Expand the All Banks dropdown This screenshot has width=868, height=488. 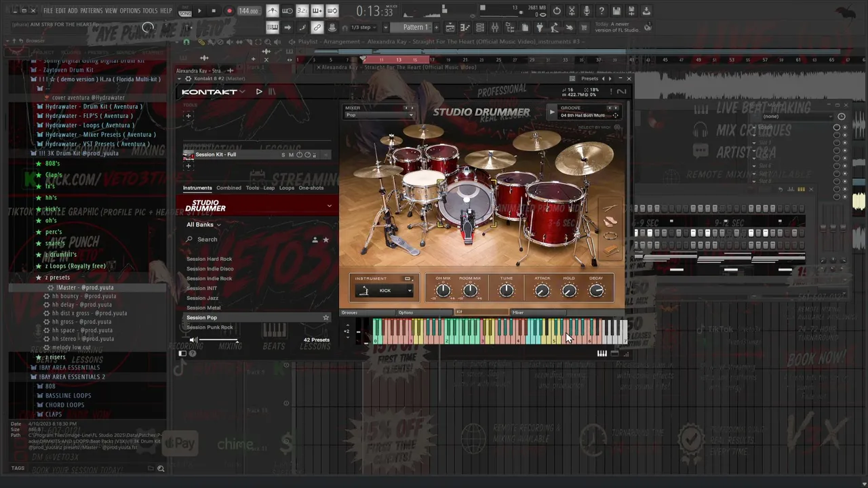pyautogui.click(x=203, y=224)
